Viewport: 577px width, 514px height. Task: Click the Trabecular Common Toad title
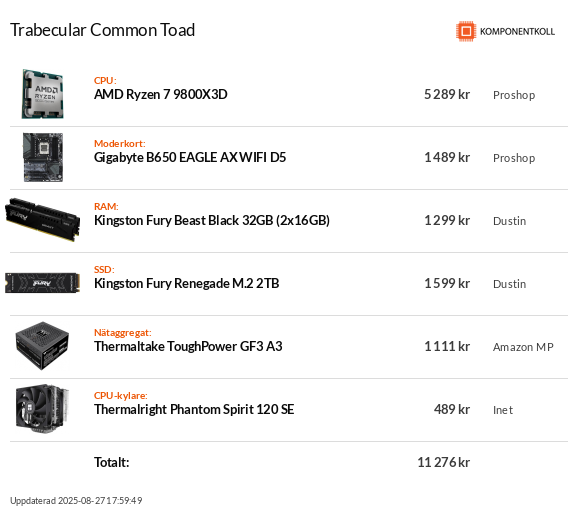click(x=102, y=30)
